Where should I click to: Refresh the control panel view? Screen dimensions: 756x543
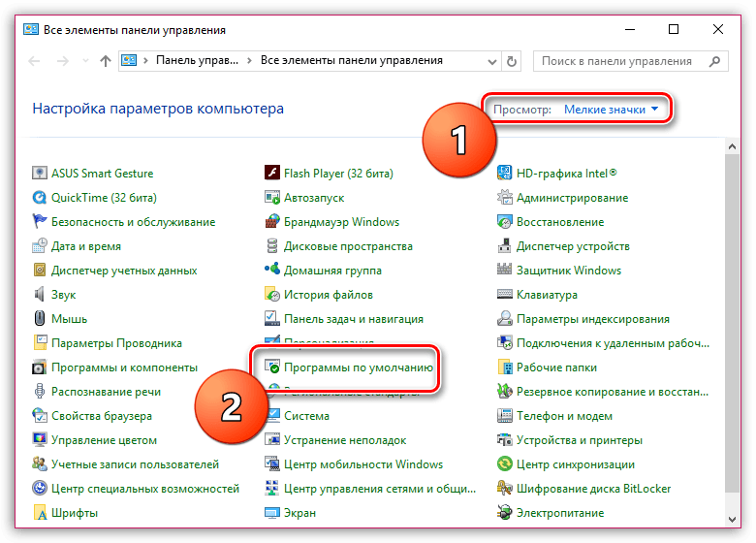point(512,61)
